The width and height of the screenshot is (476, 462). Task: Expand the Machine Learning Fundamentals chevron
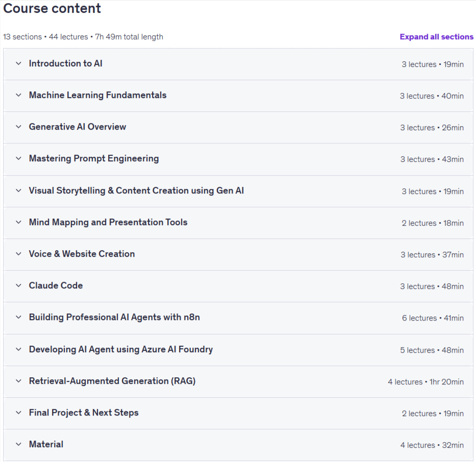(x=18, y=95)
